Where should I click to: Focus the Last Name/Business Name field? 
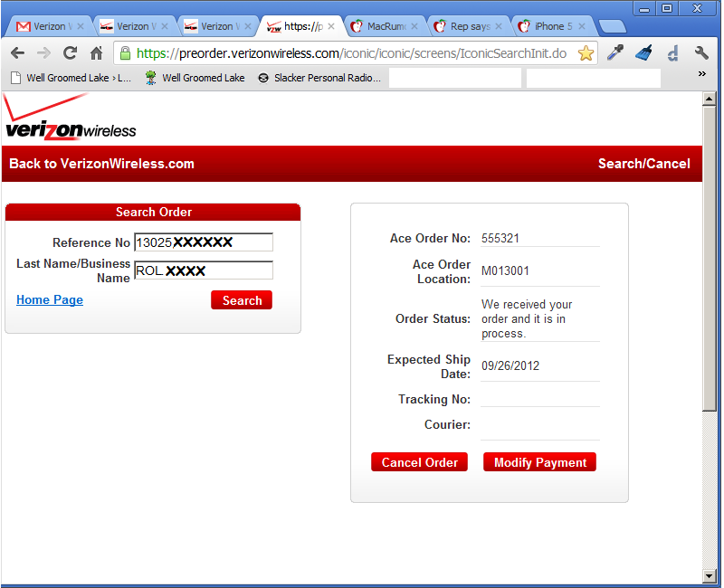pos(204,270)
